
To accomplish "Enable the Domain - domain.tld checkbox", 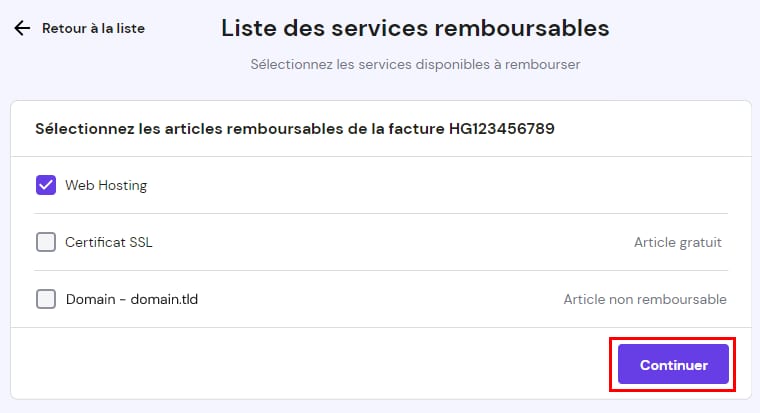I will click(x=46, y=299).
